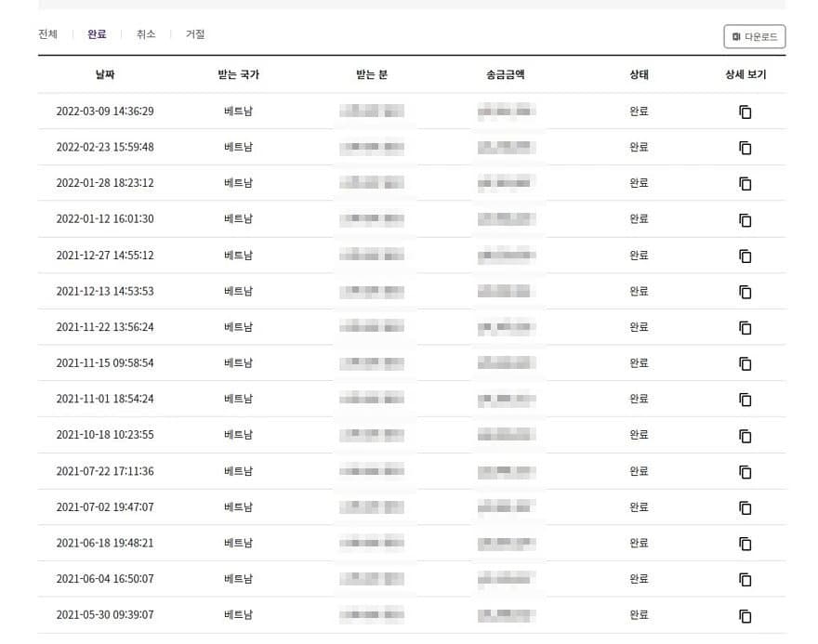Show details for 2021-12-13 14:53:53 transfer

(x=745, y=292)
